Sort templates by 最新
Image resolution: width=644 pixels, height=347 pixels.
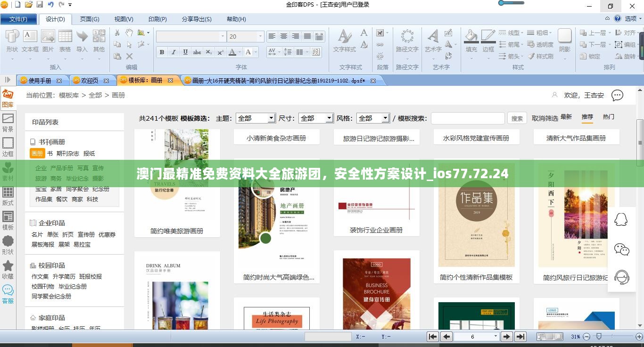pos(566,117)
